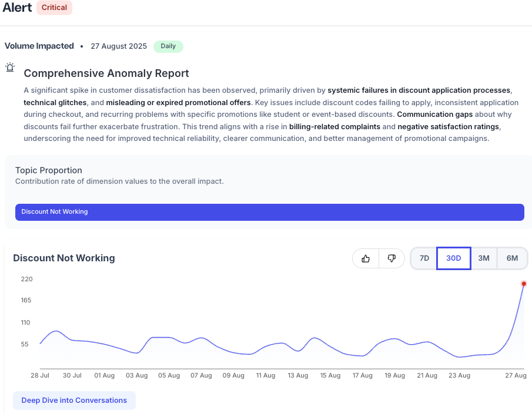Switch to the 30D view
The height and width of the screenshot is (414, 532).
pos(453,258)
